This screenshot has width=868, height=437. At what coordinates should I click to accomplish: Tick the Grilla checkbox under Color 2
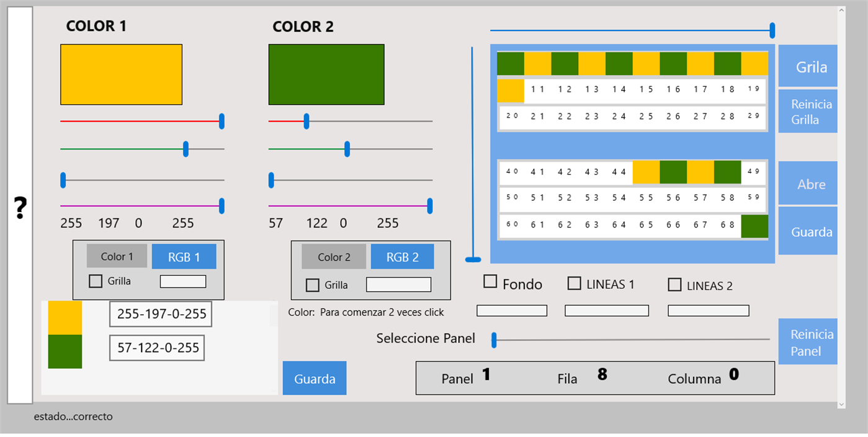[313, 285]
